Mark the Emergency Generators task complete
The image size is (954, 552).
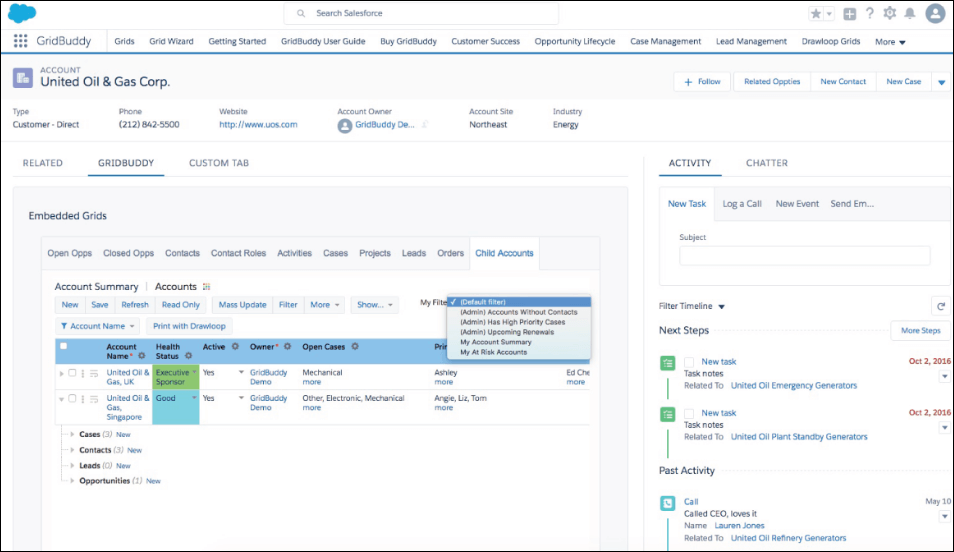tap(689, 362)
